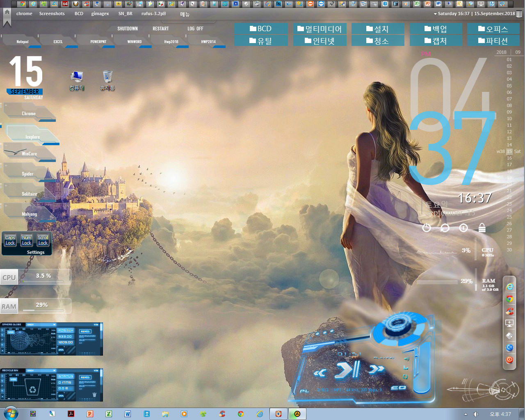This screenshot has height=420, width=525.
Task: Toggle ARMED in the Sphere Globe widget
Action: click(x=85, y=331)
